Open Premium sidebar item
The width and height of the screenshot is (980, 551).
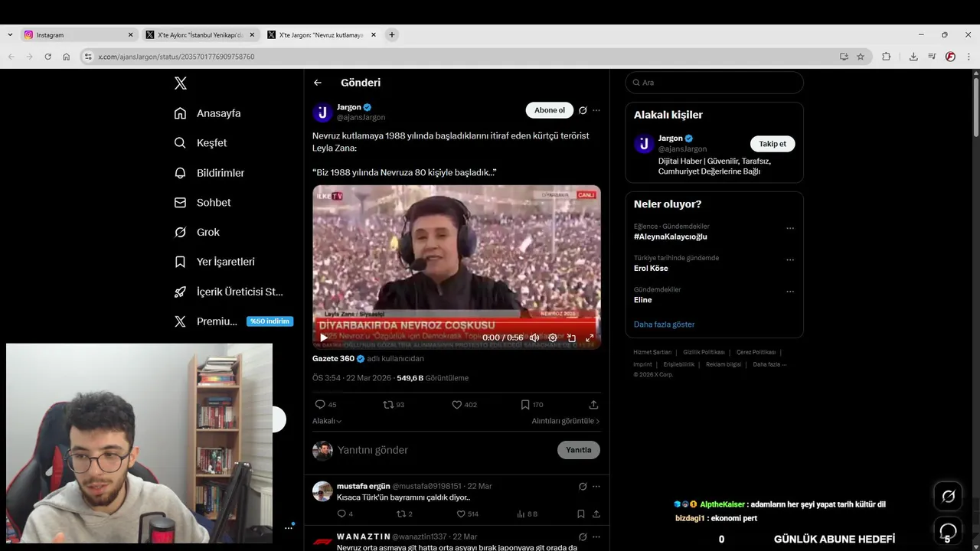(205, 321)
